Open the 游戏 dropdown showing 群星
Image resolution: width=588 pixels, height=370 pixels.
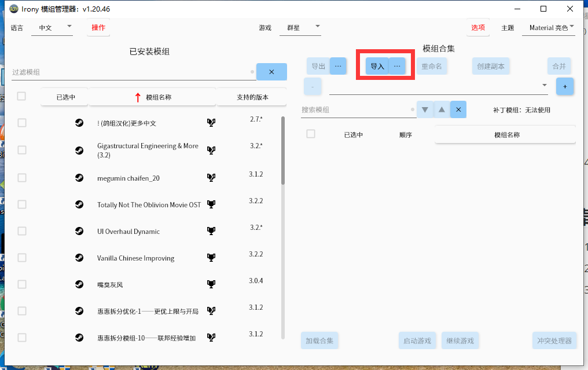(300, 27)
